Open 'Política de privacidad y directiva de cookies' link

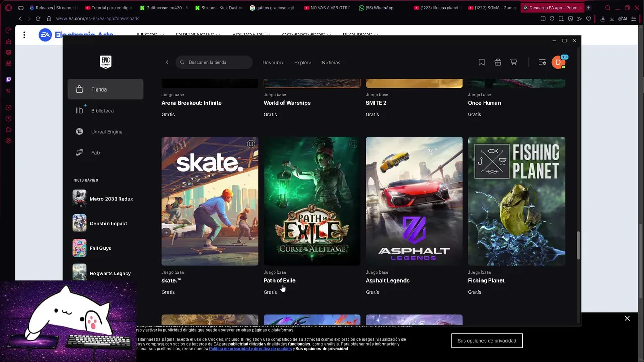pos(251,349)
